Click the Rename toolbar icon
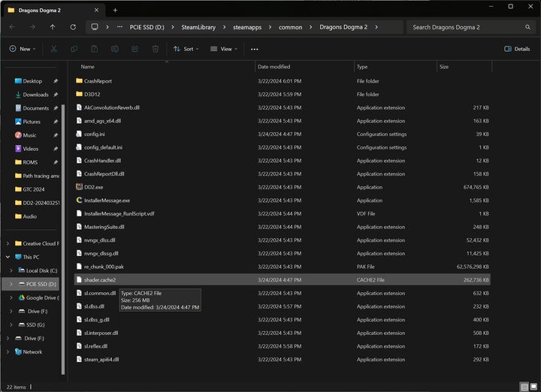 [x=114, y=49]
